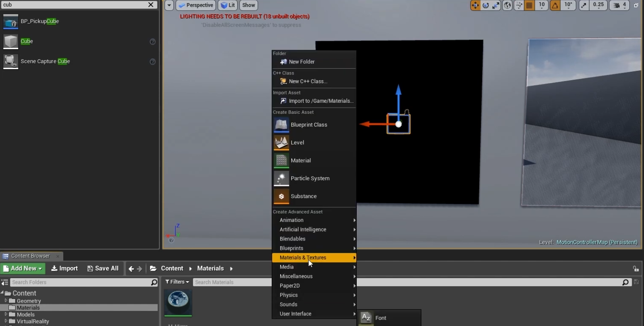This screenshot has width=644, height=326.
Task: Select the material thumbnail in asset view
Action: (x=178, y=303)
